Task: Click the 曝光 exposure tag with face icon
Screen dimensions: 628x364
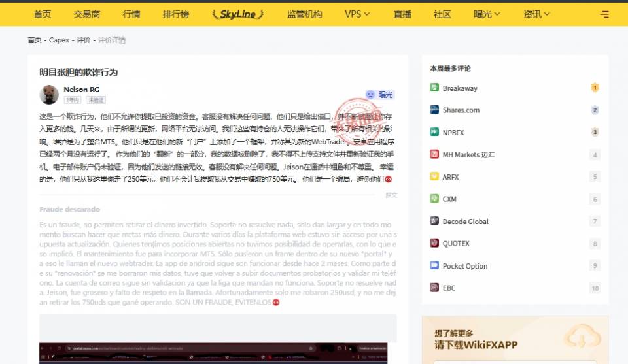Action: click(x=379, y=95)
